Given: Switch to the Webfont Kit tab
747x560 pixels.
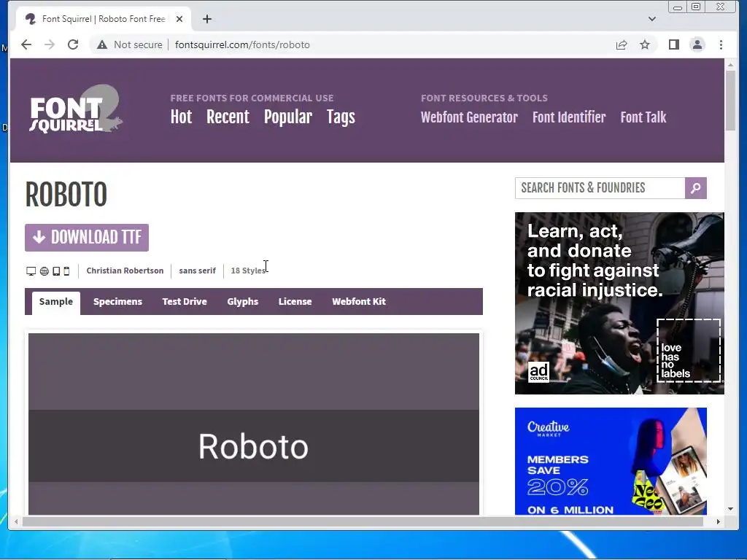Looking at the screenshot, I should [359, 301].
